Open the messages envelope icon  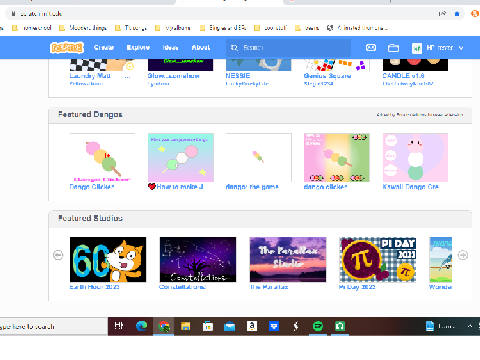pos(371,48)
